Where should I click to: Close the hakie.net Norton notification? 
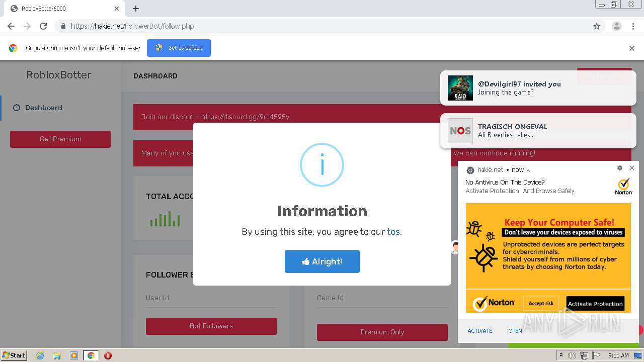[x=632, y=168]
